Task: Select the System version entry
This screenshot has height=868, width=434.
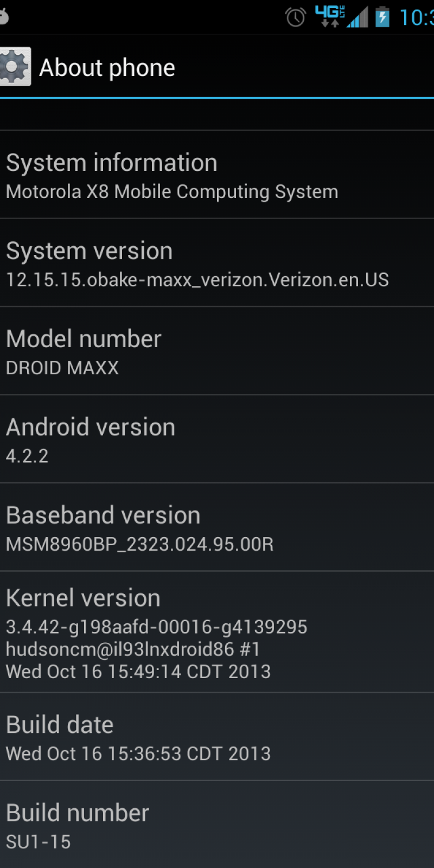Action: tap(217, 263)
